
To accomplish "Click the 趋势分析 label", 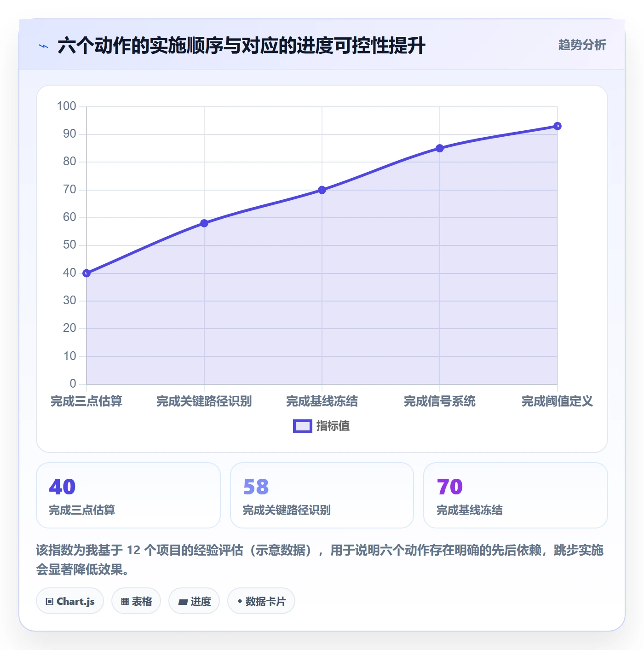I will click(x=582, y=45).
